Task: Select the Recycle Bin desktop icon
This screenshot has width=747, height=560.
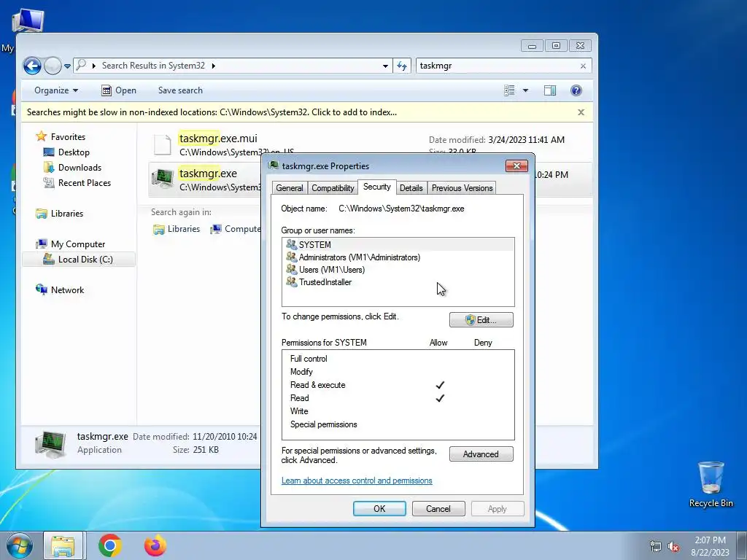Action: (x=711, y=484)
